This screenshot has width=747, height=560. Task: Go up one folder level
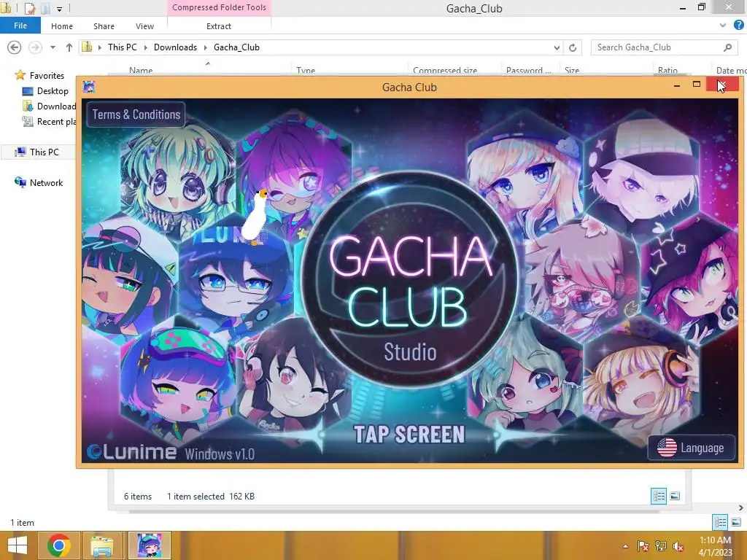[x=69, y=47]
